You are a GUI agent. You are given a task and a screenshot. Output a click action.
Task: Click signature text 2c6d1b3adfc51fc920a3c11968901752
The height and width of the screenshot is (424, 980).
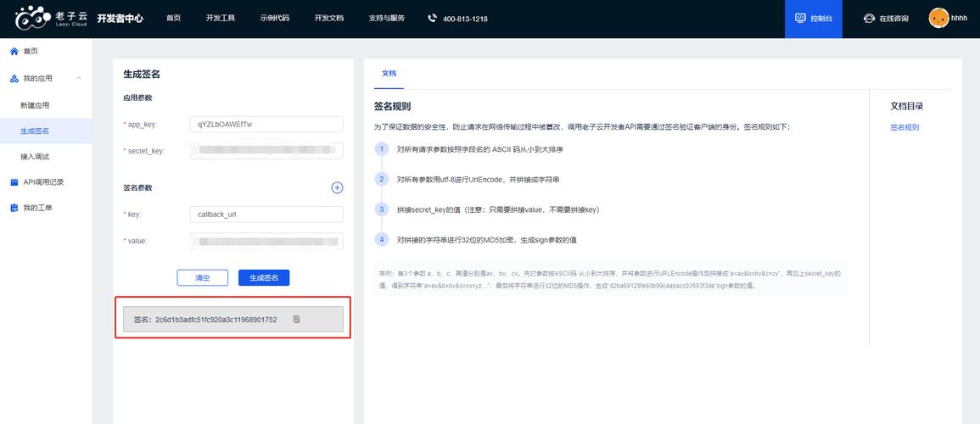pyautogui.click(x=216, y=320)
